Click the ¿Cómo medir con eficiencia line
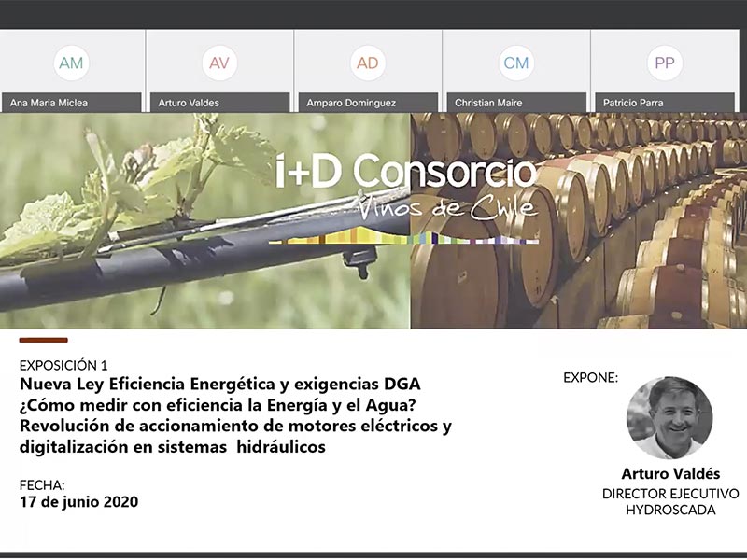Screen dimensions: 747x560 pyautogui.click(x=218, y=405)
